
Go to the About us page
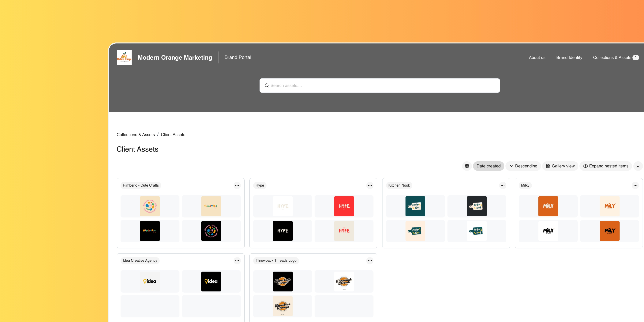[537, 57]
